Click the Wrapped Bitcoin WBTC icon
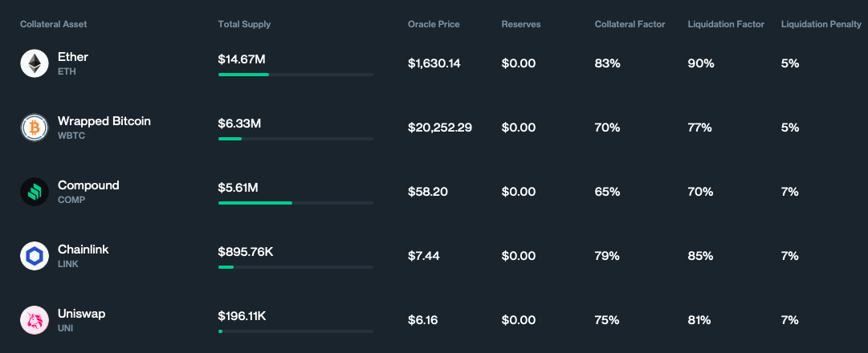Screen dimensions: 868x353 [35, 128]
